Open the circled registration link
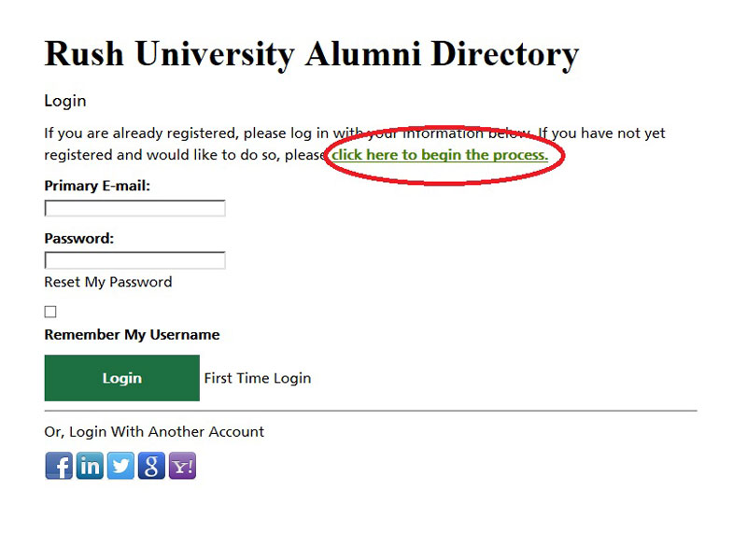 443,155
